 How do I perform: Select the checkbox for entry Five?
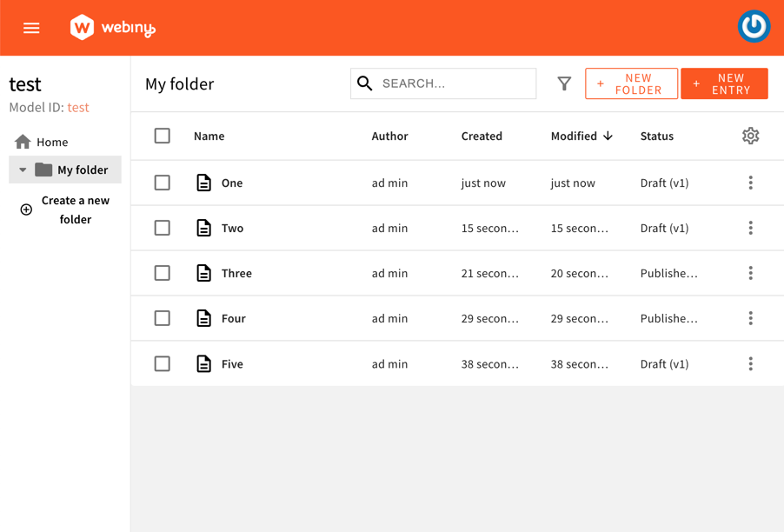(162, 363)
